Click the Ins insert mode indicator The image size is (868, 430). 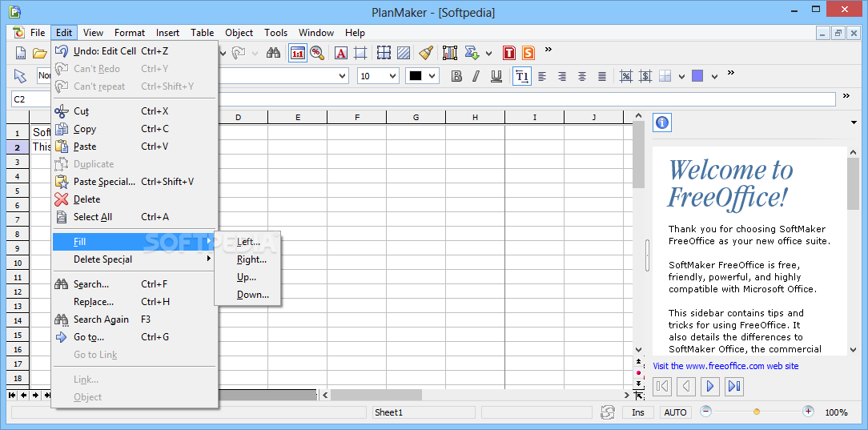coord(638,412)
